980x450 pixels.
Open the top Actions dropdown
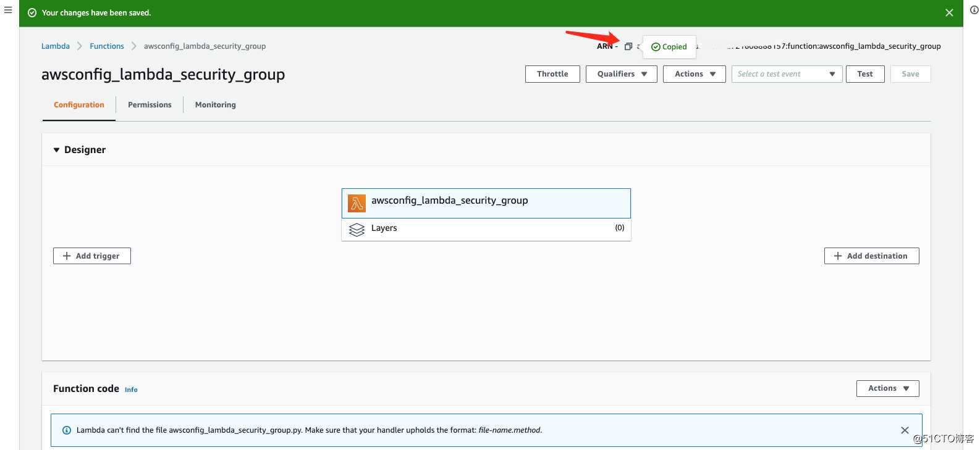pos(695,74)
